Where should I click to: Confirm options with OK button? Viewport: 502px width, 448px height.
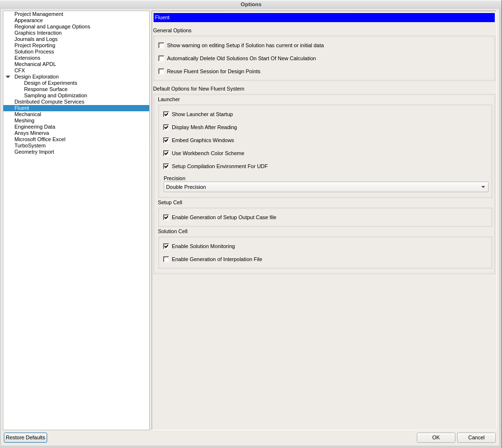pos(436,437)
